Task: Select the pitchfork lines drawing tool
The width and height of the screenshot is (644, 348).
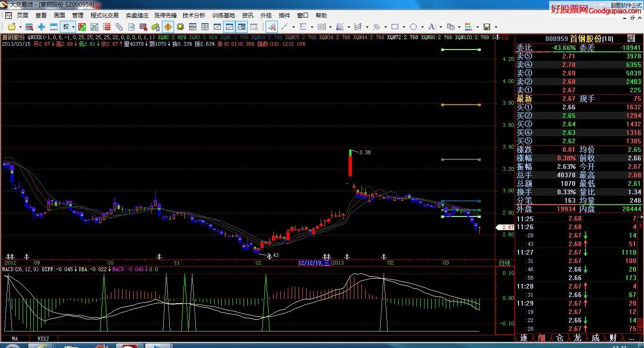Action: point(359,27)
